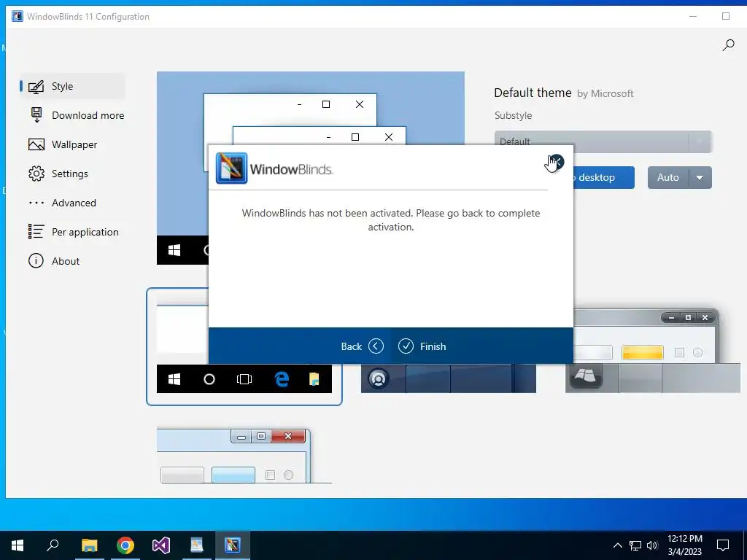Open the Substyle Default dropdown
Screen dimensions: 747x560
pyautogui.click(x=603, y=141)
